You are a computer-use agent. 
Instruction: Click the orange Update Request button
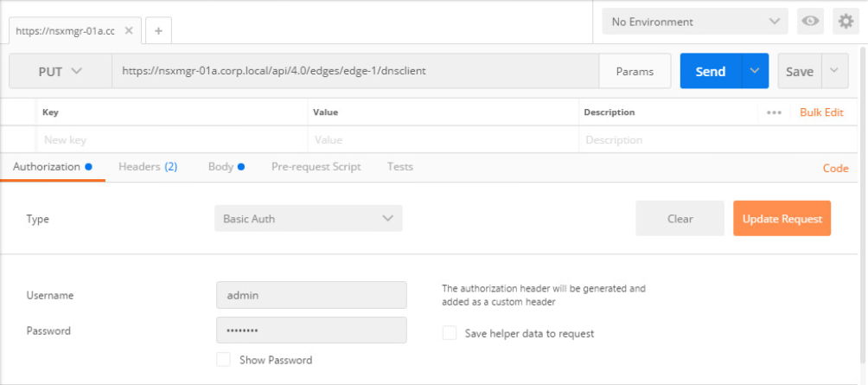click(782, 218)
